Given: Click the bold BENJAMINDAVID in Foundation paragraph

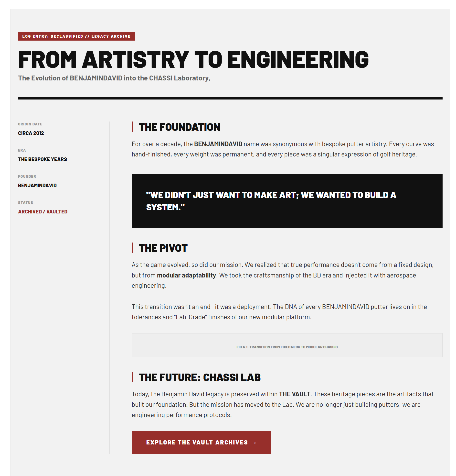Looking at the screenshot, I should coord(218,144).
